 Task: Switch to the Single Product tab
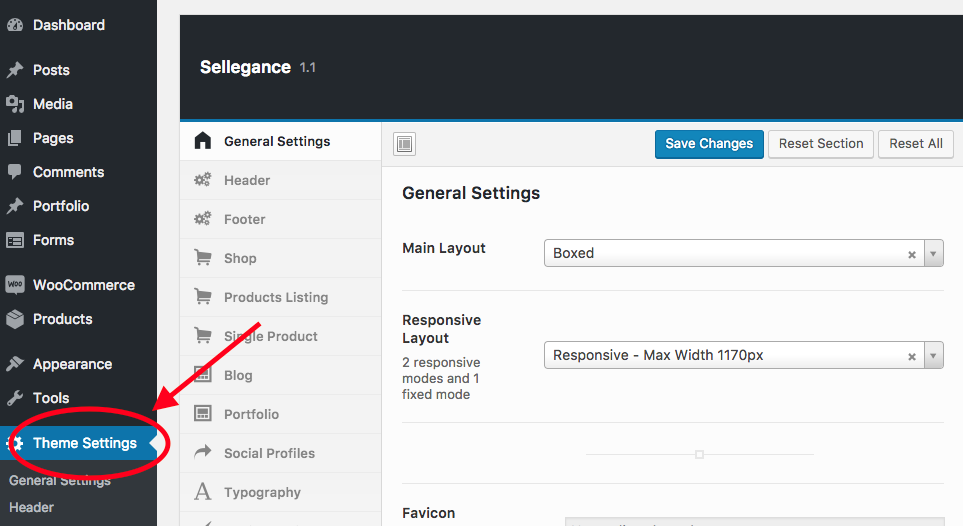(281, 336)
